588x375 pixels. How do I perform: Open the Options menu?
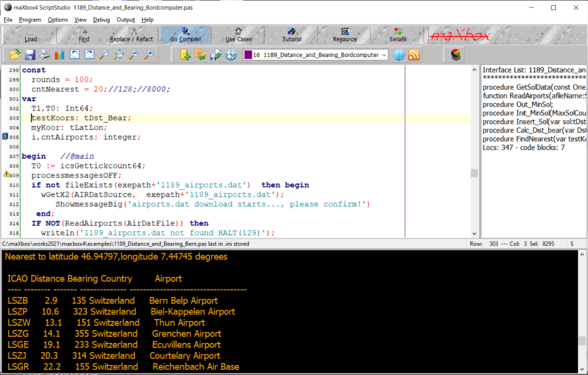click(x=57, y=20)
